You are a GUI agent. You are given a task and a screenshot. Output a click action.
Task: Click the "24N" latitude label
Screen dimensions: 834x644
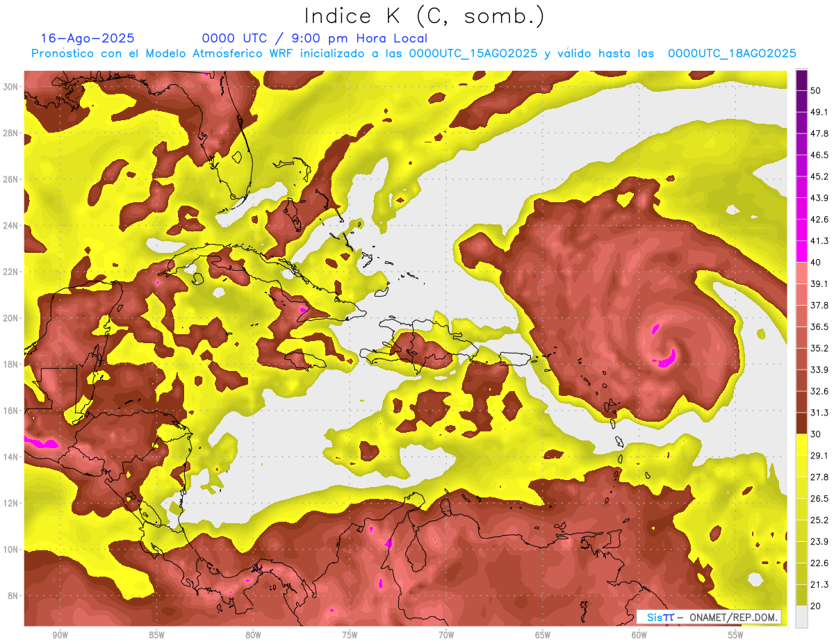(x=11, y=226)
